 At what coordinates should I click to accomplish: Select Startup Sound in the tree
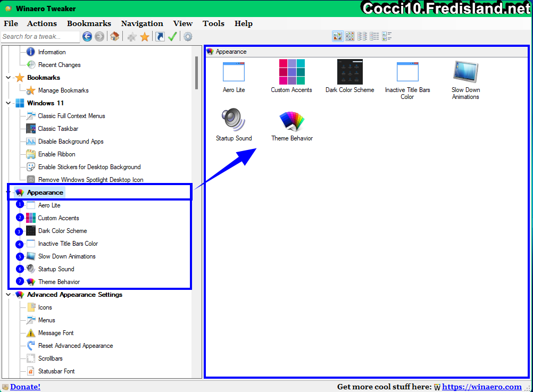(x=56, y=269)
